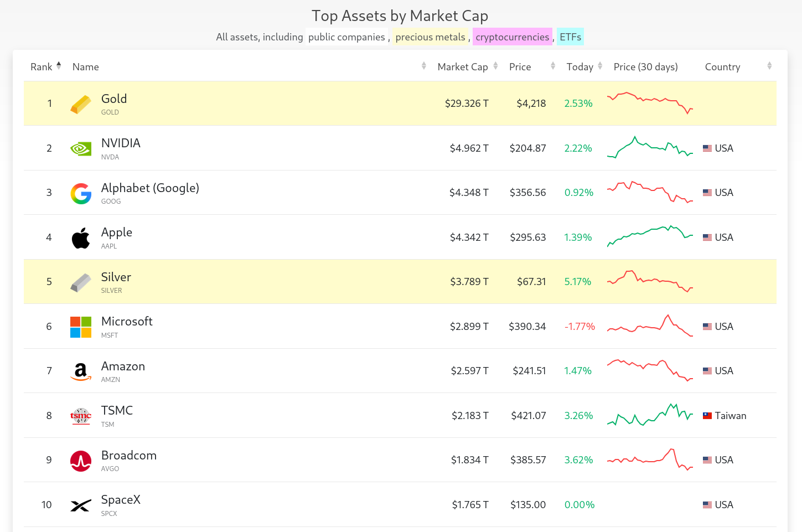Click the USA flag in Amazon row

(707, 371)
